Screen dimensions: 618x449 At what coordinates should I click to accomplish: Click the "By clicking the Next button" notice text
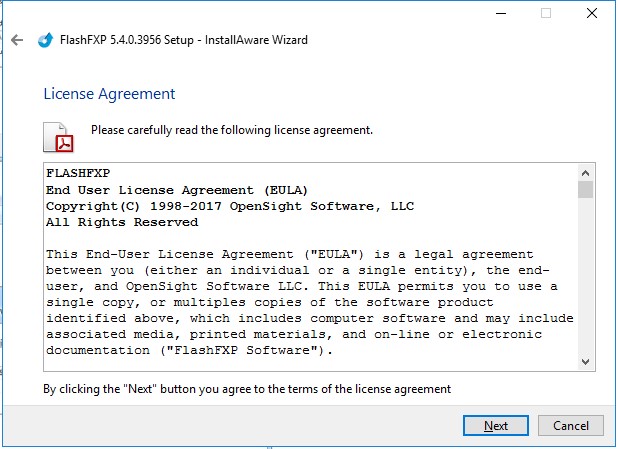point(247,388)
